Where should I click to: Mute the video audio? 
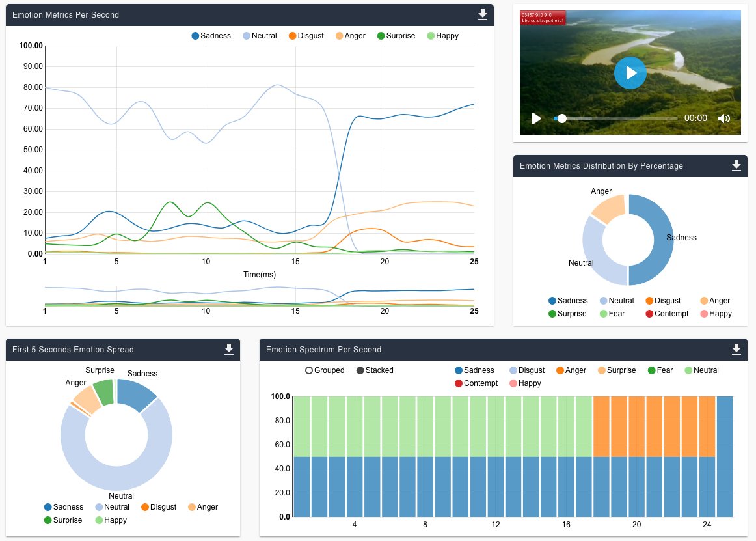click(724, 118)
